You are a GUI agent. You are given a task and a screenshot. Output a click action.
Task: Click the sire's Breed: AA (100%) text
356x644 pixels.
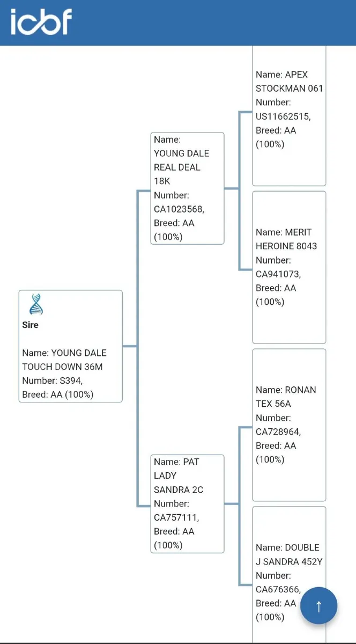pyautogui.click(x=58, y=394)
